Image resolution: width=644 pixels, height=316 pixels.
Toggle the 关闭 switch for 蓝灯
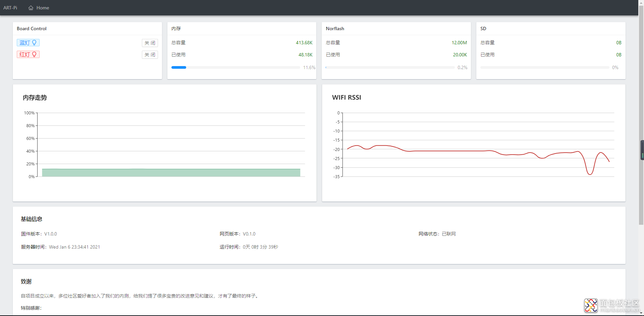pyautogui.click(x=150, y=43)
